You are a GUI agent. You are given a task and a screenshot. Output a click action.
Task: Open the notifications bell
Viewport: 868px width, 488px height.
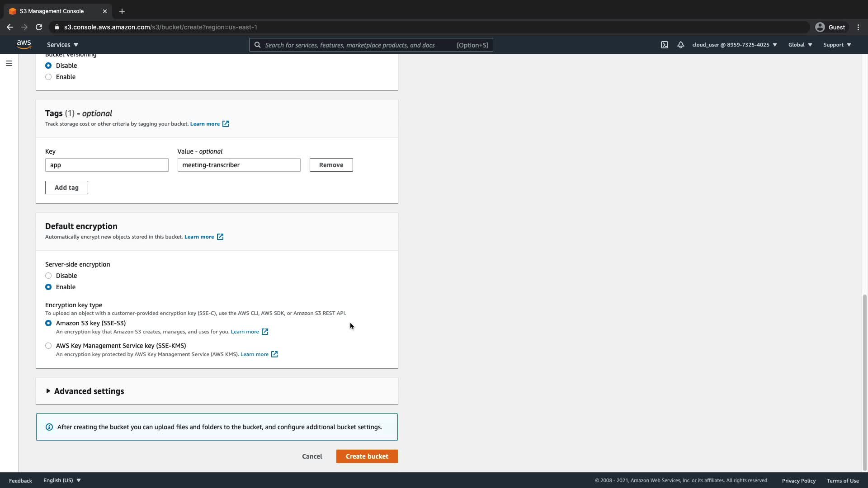point(680,45)
